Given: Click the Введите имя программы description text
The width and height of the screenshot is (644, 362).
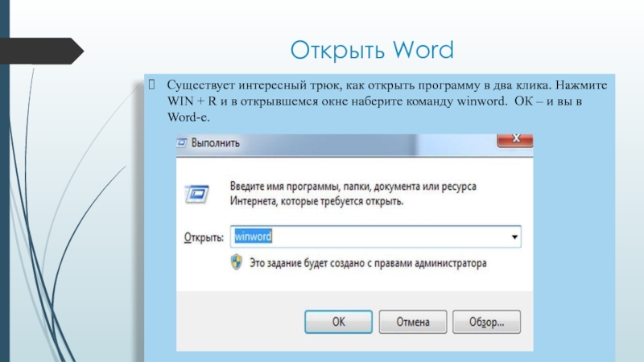Looking at the screenshot, I should click(353, 194).
